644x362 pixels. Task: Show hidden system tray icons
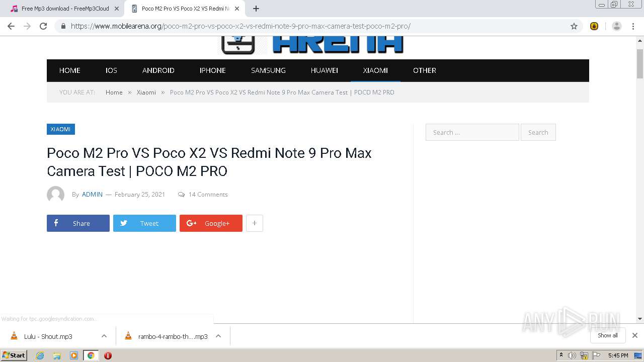point(561,355)
